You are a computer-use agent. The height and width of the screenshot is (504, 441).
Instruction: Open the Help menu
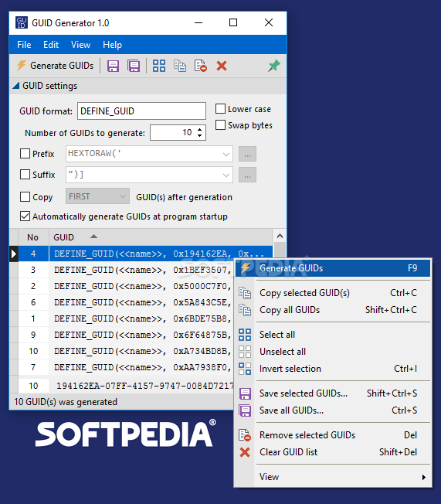(x=112, y=45)
